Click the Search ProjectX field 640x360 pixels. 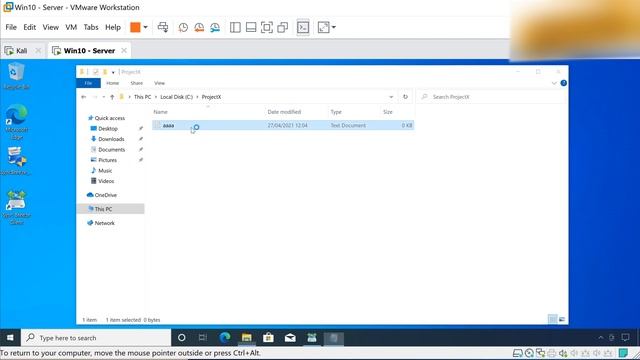(491, 97)
